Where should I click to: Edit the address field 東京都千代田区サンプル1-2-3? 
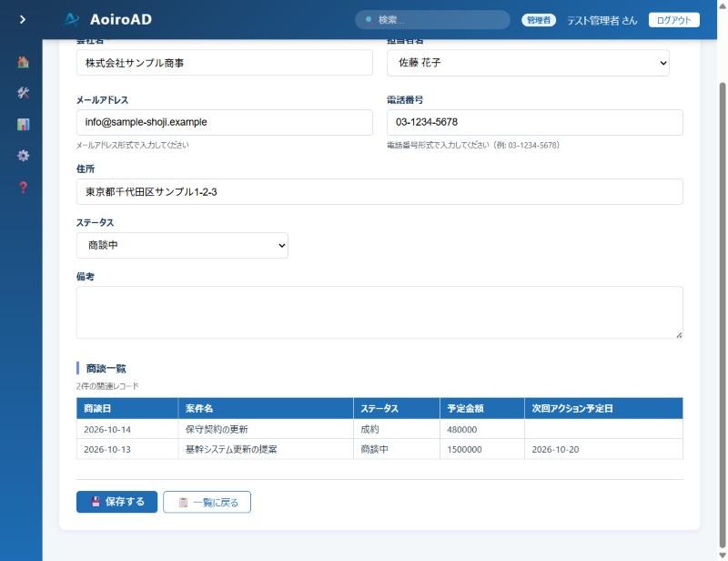pos(379,191)
